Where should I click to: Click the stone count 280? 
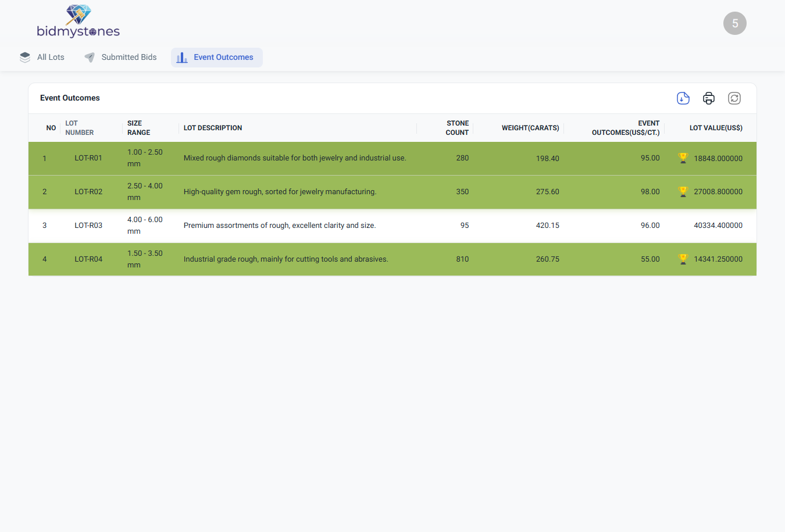click(462, 158)
